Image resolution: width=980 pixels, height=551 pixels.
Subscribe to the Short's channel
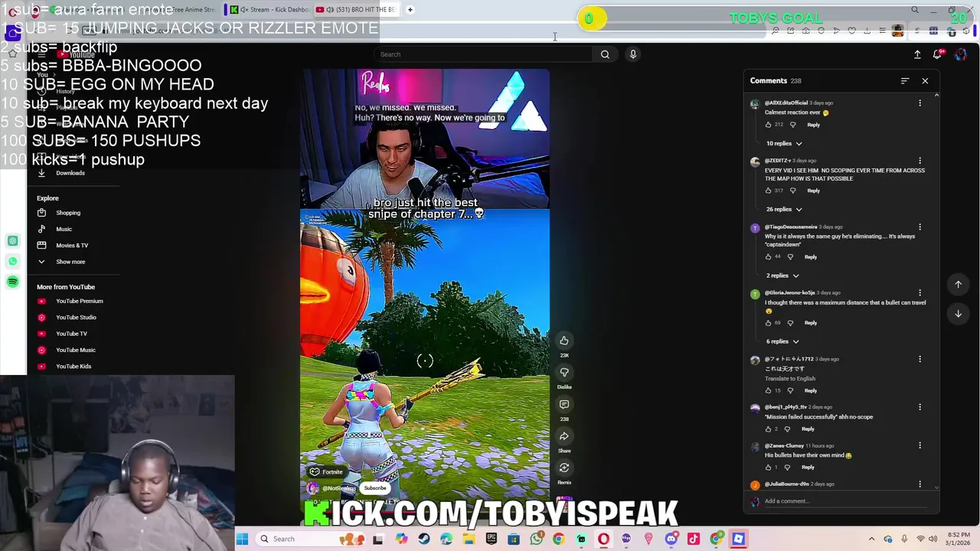[x=375, y=488]
